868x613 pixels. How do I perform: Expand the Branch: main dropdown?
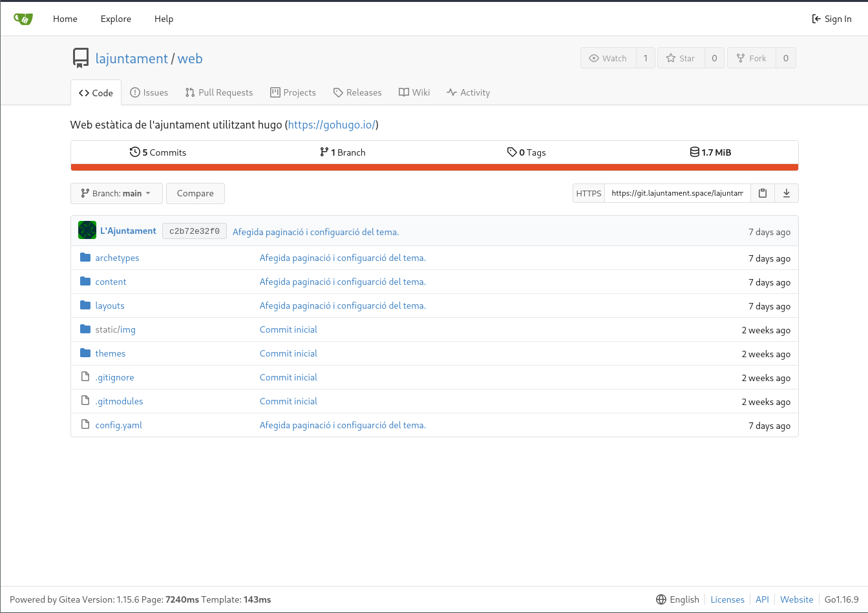(116, 193)
